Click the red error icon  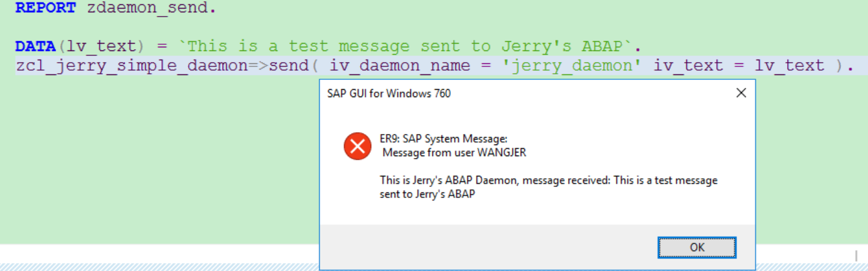(357, 146)
